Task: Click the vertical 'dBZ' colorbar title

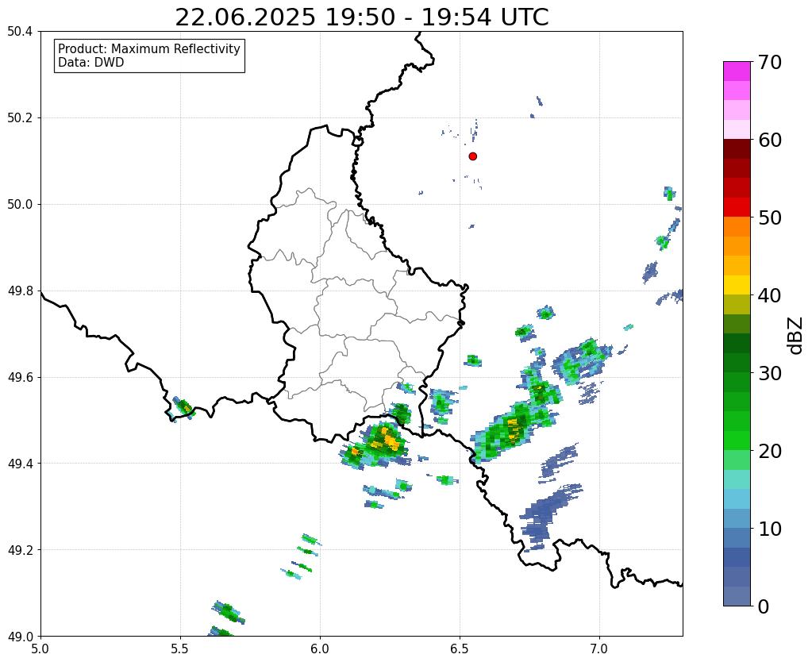Action: (x=796, y=336)
